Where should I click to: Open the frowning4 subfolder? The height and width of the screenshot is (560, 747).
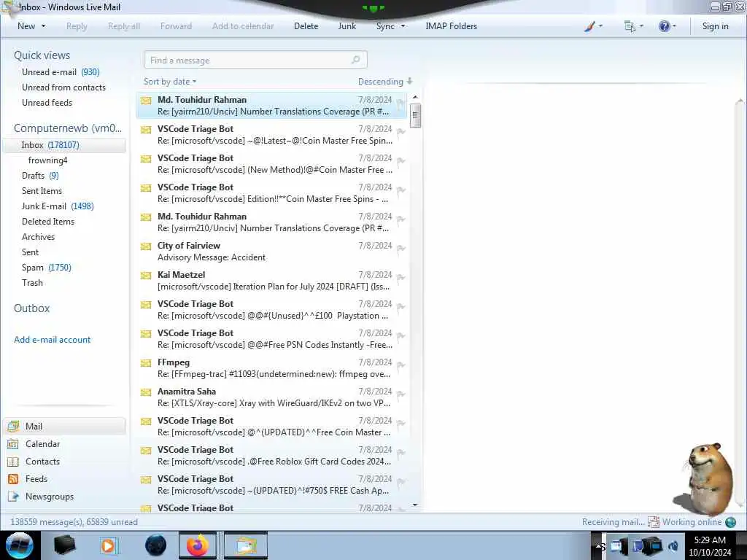tap(47, 160)
